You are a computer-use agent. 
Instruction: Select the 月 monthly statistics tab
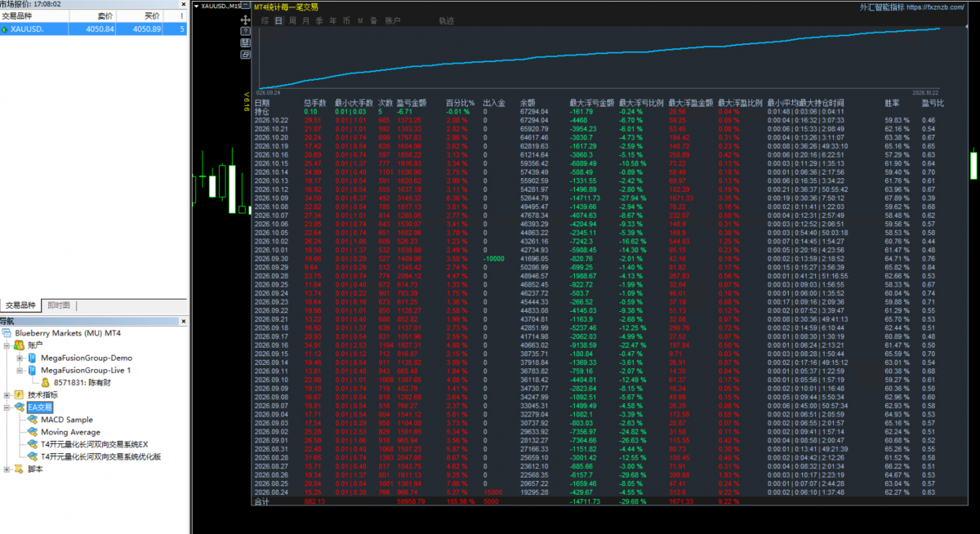coord(306,20)
